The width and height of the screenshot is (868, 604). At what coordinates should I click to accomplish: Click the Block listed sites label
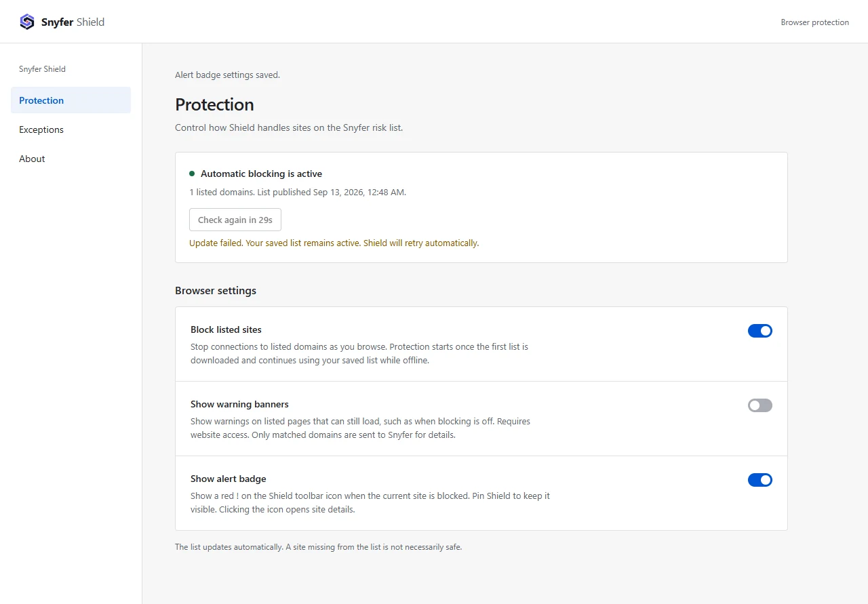click(x=226, y=329)
